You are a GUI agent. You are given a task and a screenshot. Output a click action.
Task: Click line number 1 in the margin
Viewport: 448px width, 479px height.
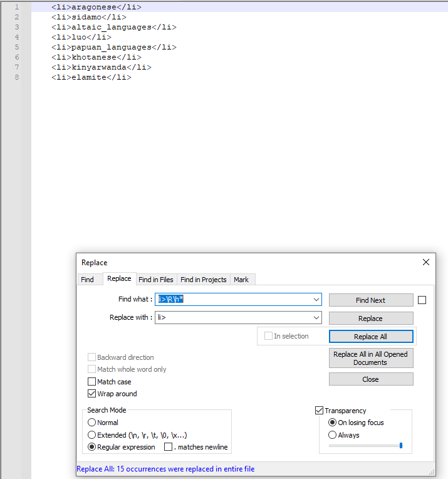pos(17,7)
